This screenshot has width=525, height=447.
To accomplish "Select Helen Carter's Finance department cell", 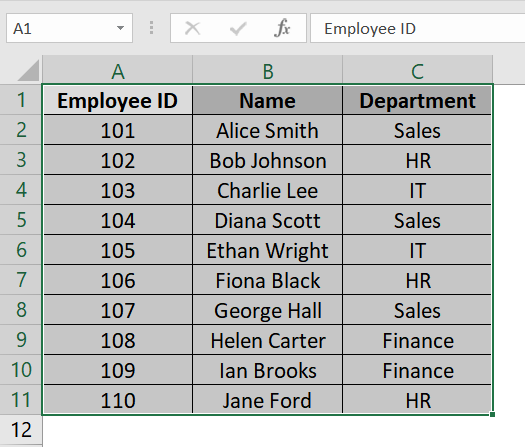I will coord(417,340).
